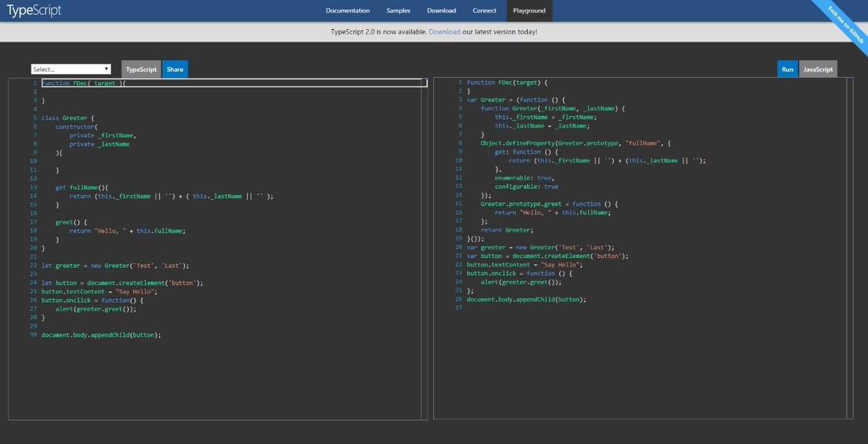
Task: Click the 'configurable: true' line
Action: click(x=526, y=187)
